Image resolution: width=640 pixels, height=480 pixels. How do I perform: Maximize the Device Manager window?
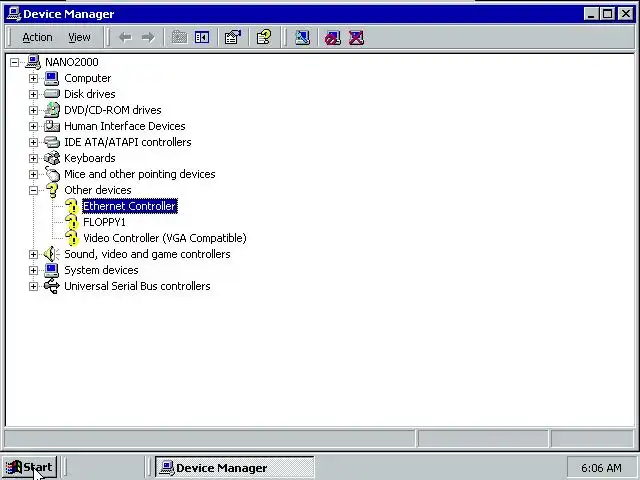pos(607,14)
